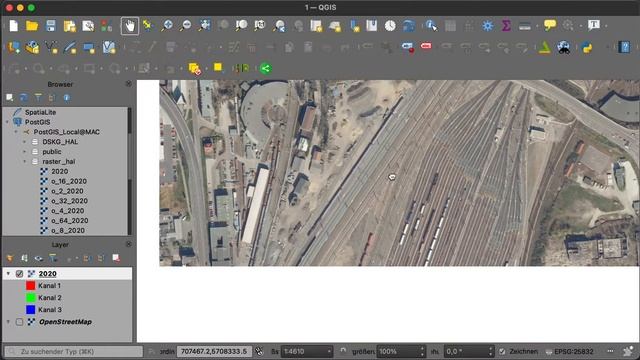Viewport: 640px width, 360px height.
Task: Refresh the Browser panel
Action: (24, 98)
